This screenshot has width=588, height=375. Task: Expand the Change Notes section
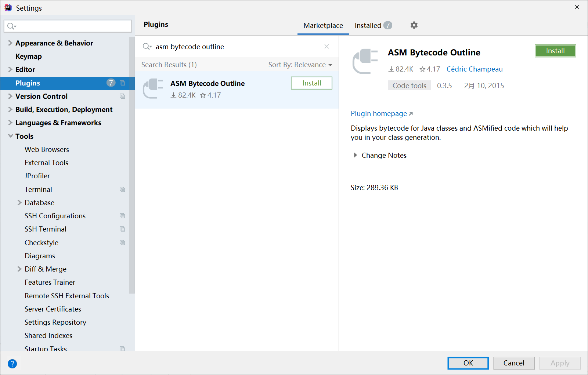click(355, 155)
